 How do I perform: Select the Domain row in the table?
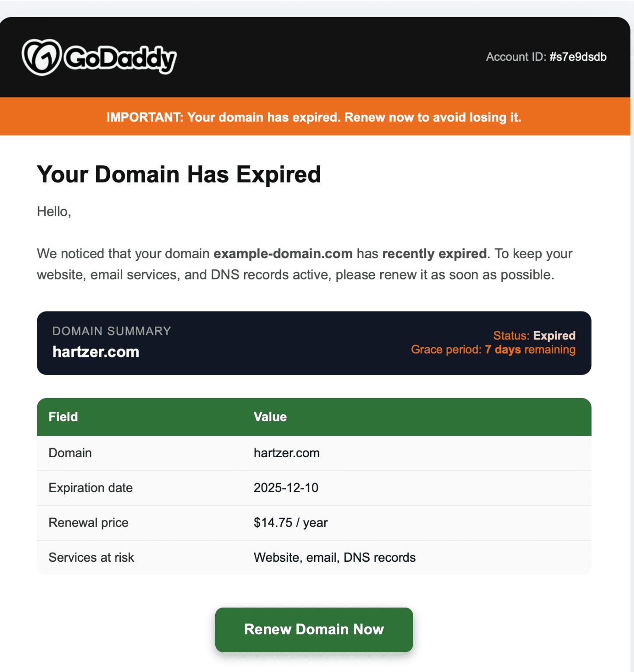click(x=313, y=453)
